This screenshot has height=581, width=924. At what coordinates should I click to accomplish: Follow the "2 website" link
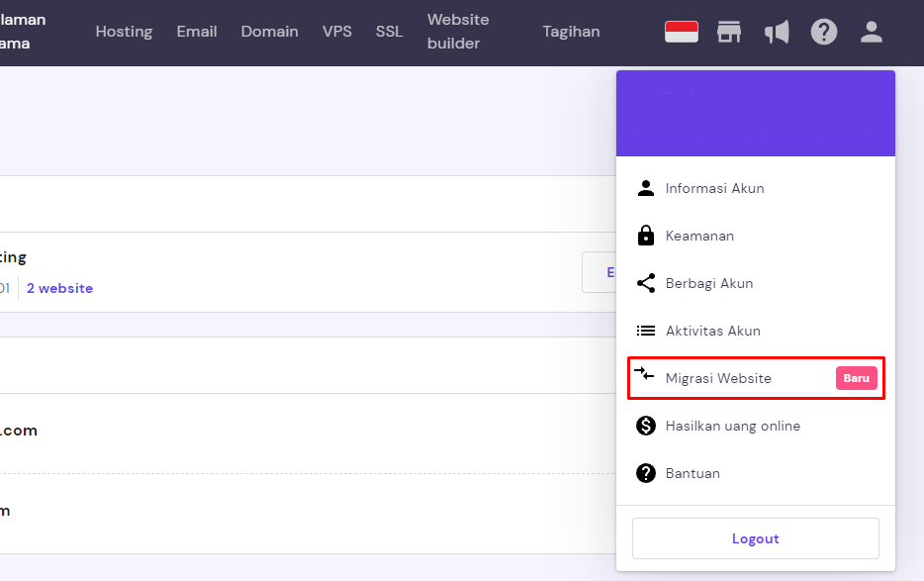[x=59, y=288]
